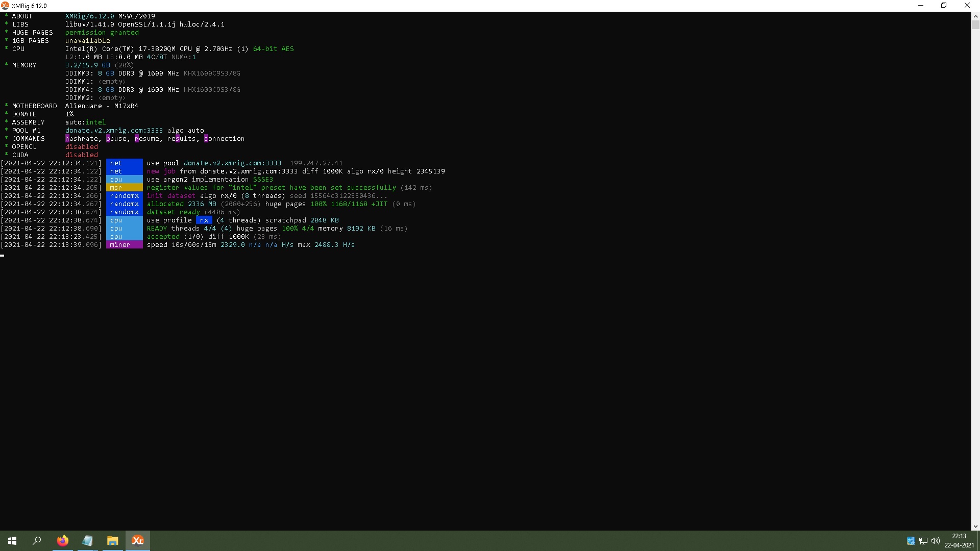Click the XMRig title bar icon

click(5, 6)
